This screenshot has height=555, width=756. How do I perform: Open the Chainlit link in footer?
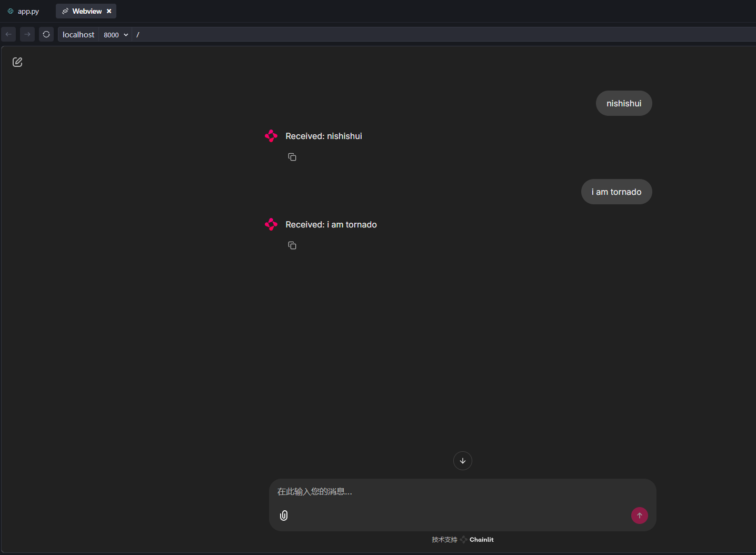(x=477, y=540)
